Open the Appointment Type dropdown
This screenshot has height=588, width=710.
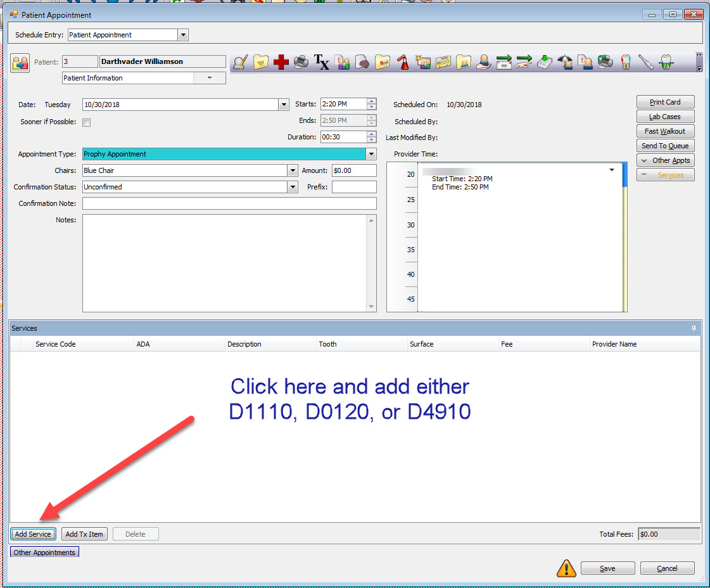pyautogui.click(x=371, y=153)
